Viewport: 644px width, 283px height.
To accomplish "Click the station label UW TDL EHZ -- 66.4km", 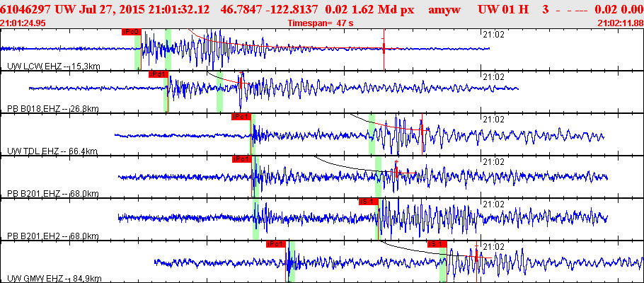I will pos(52,151).
